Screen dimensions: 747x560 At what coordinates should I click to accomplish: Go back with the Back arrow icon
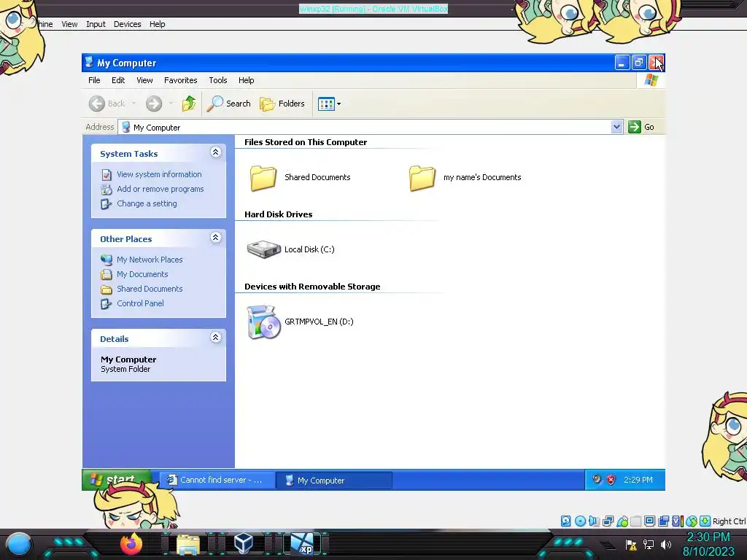point(97,104)
